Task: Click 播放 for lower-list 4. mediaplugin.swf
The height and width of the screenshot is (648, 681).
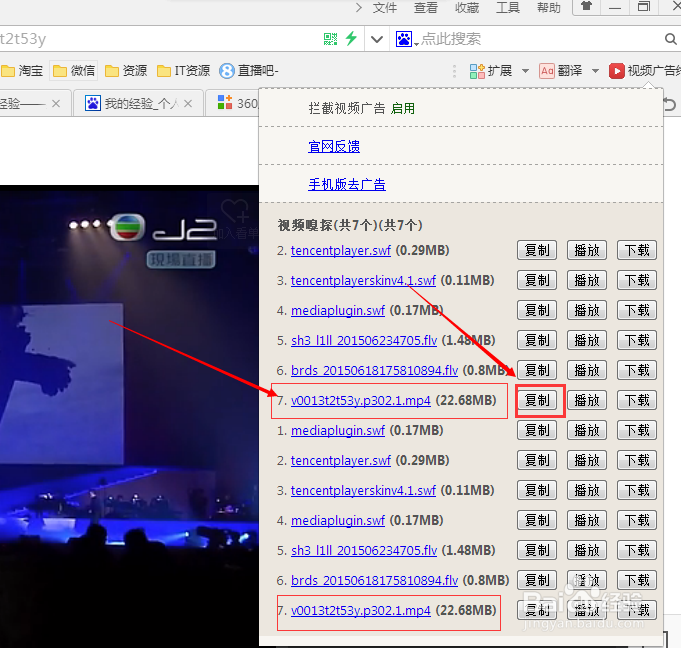Action: coord(587,520)
